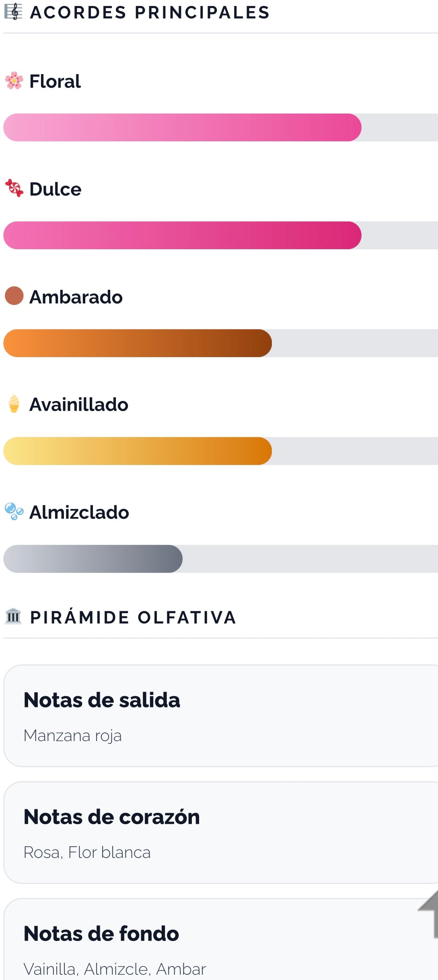The height and width of the screenshot is (980, 438).
Task: Tap the ice cream Avainillado icon
Action: 14,404
